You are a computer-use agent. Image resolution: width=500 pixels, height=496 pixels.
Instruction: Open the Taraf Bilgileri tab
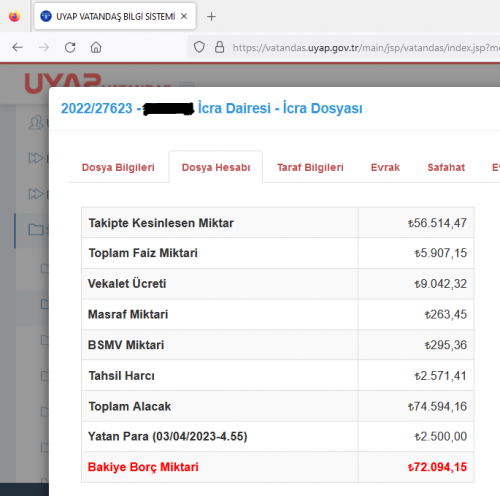(x=310, y=167)
